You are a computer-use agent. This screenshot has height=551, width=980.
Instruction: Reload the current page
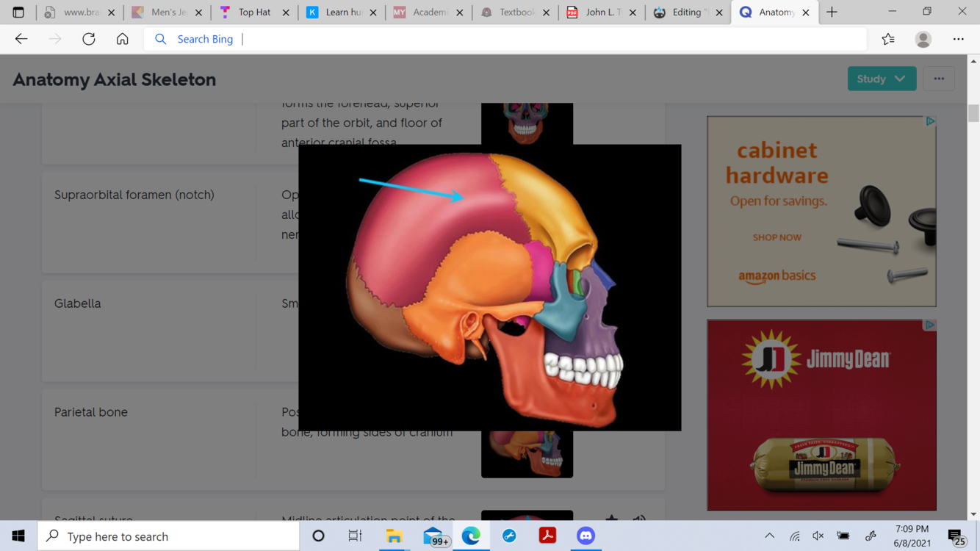pos(89,39)
